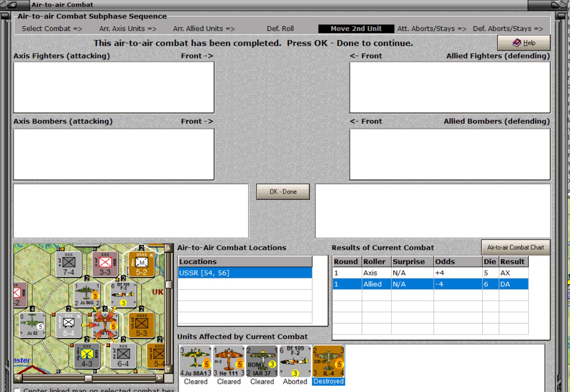This screenshot has height=392, width=570.
Task: Select the Aborted Bf 109 F-2 unit
Action: tap(295, 362)
